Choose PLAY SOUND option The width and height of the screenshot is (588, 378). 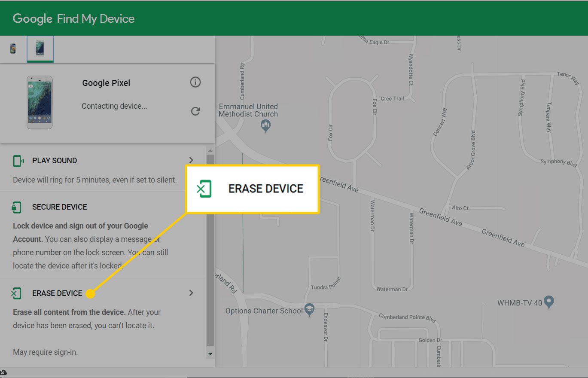tap(55, 161)
